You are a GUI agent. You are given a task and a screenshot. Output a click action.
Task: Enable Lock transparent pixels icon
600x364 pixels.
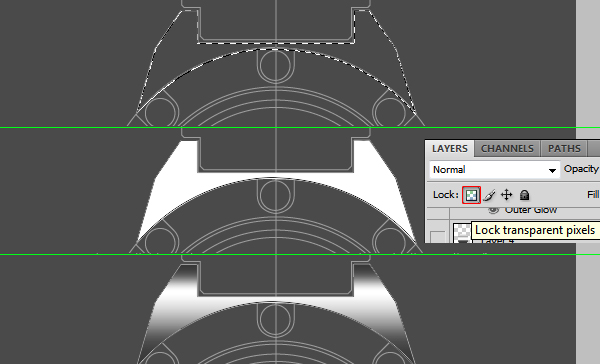click(x=471, y=195)
